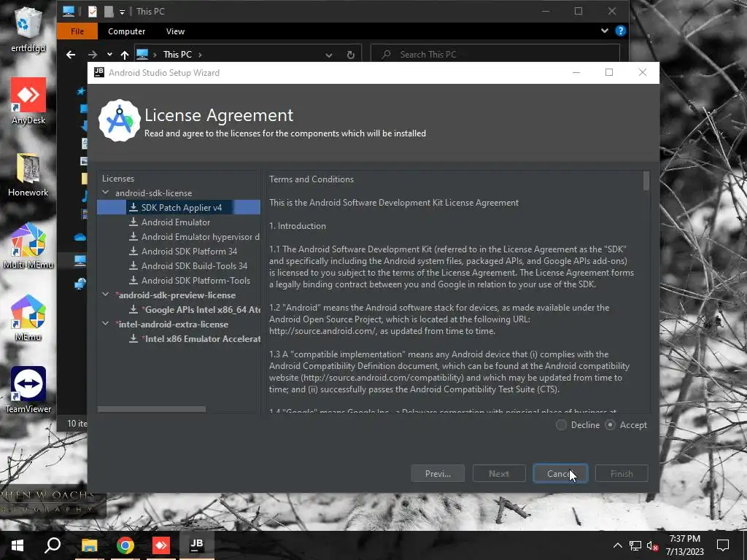This screenshot has height=560, width=747.
Task: Open TeamViewer desktop shortcut
Action: (x=28, y=390)
